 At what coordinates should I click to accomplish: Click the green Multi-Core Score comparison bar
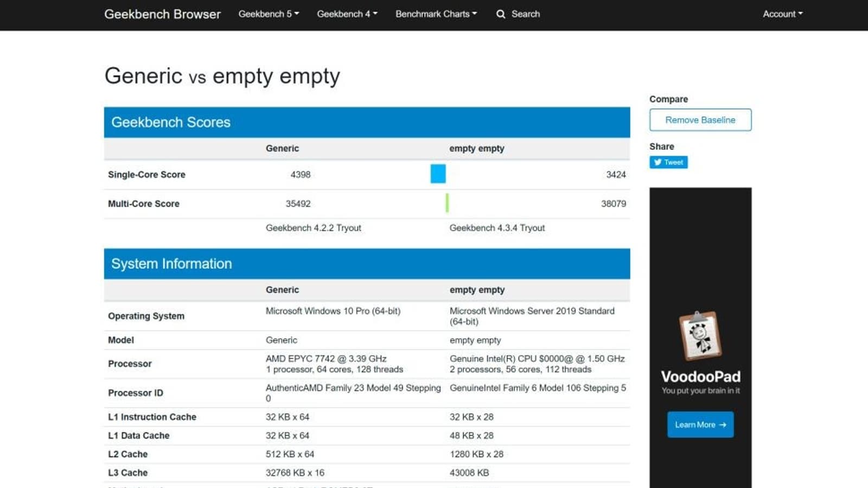click(447, 203)
